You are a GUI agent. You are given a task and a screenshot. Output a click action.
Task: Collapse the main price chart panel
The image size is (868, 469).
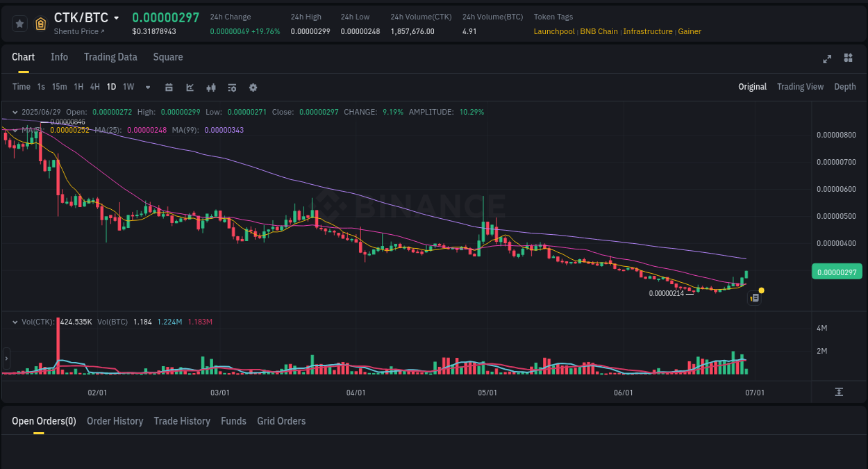(15, 112)
